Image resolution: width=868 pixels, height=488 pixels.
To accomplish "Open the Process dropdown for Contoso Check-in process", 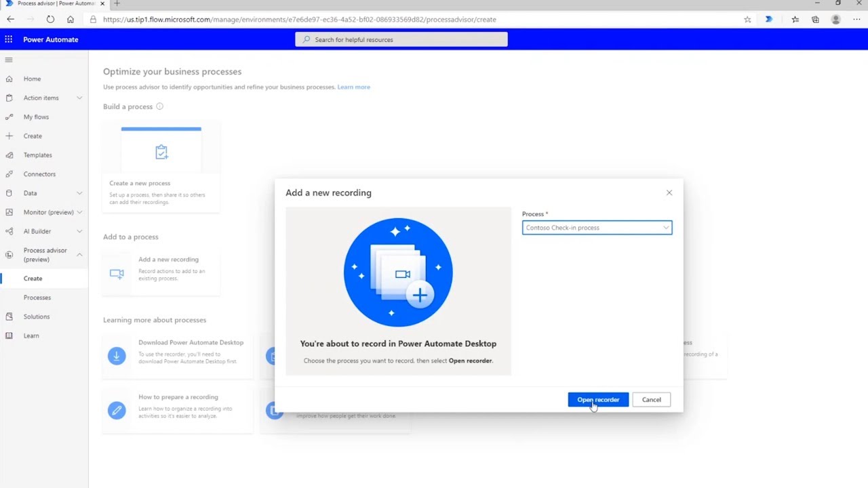I will point(597,228).
